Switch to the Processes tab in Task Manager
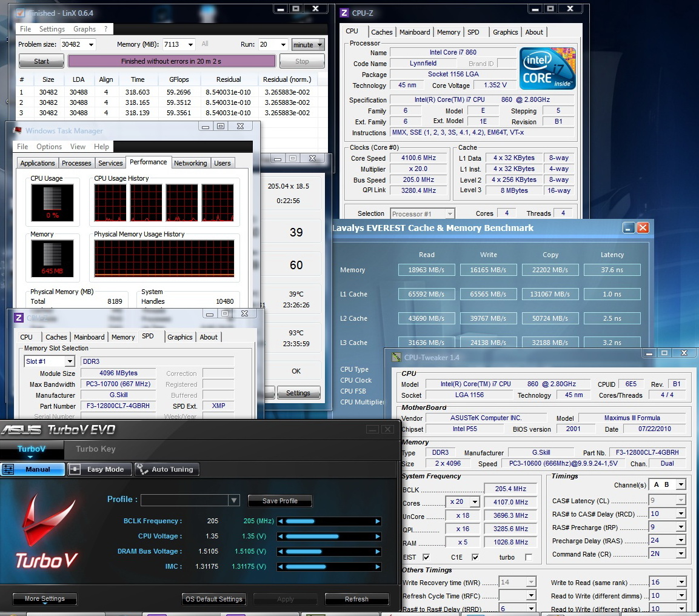Screen dimensions: 699x616 point(76,163)
